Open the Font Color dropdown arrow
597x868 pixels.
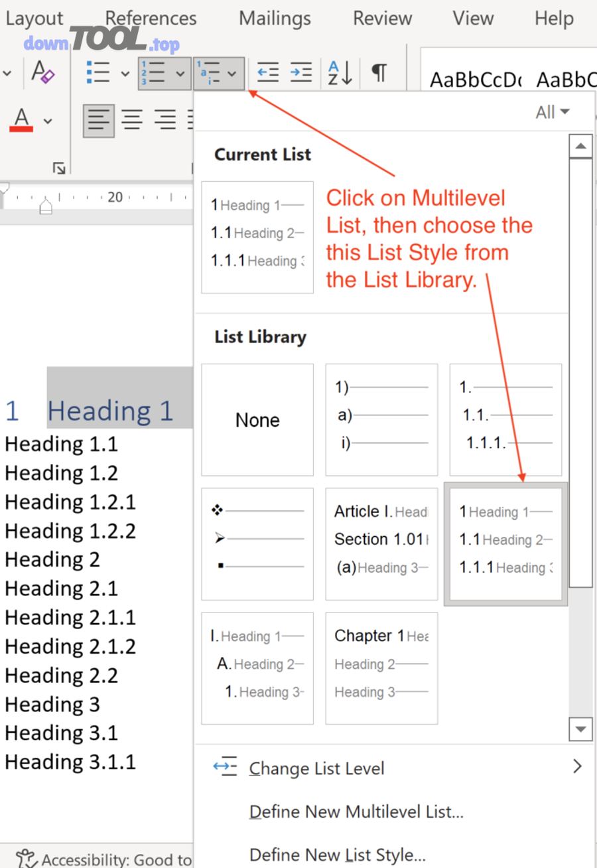(46, 120)
